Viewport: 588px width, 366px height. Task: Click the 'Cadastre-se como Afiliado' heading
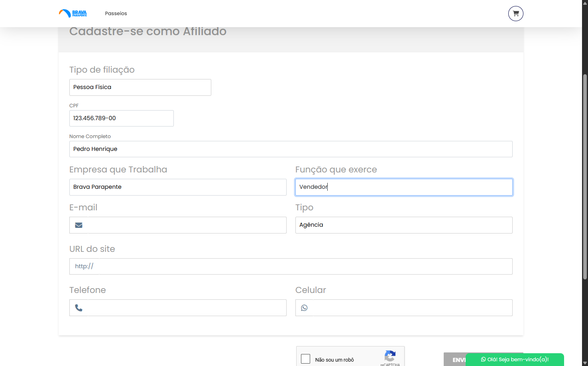click(148, 31)
